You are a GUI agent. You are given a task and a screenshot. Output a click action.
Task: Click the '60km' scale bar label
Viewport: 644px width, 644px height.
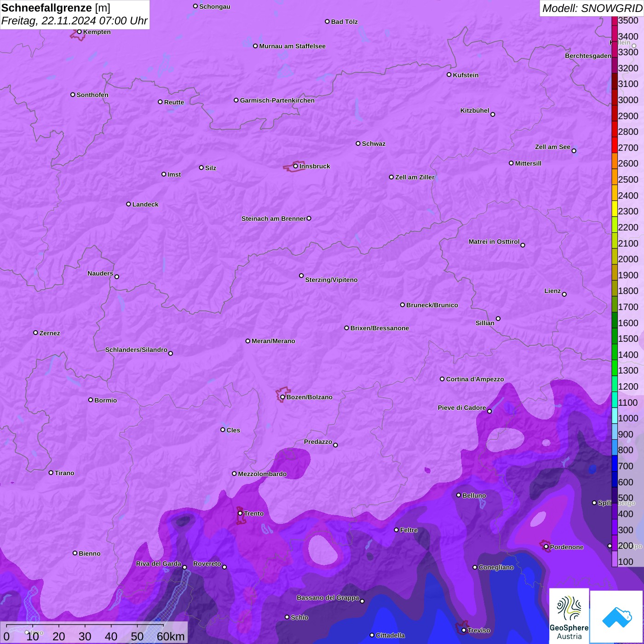pos(171,636)
